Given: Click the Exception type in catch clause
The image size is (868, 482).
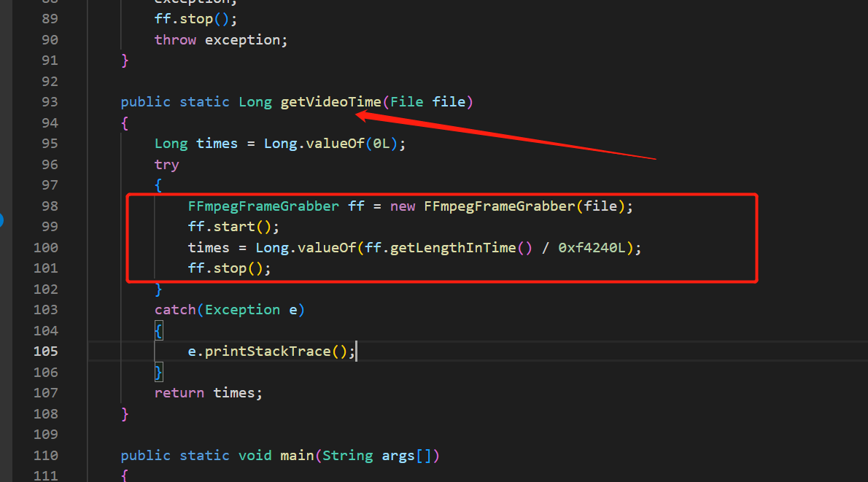Looking at the screenshot, I should 242,310.
